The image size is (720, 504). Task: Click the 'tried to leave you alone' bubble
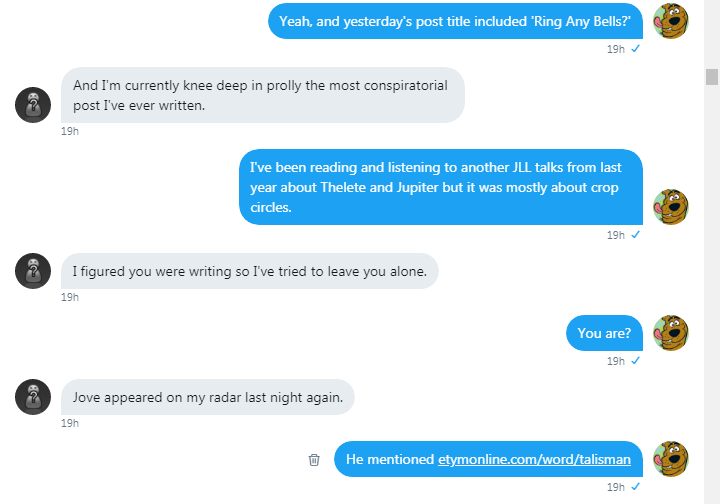(x=250, y=270)
